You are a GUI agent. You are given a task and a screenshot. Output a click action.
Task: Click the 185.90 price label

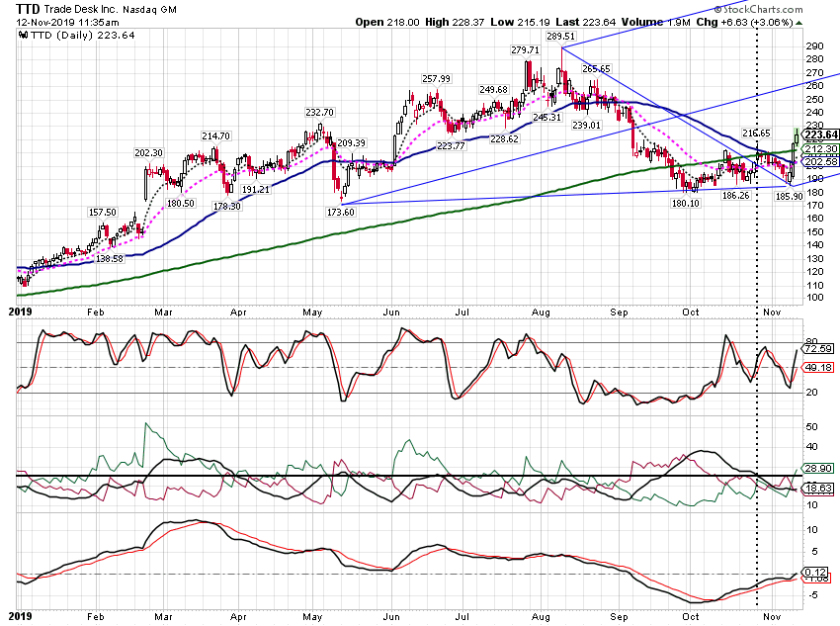tap(790, 196)
